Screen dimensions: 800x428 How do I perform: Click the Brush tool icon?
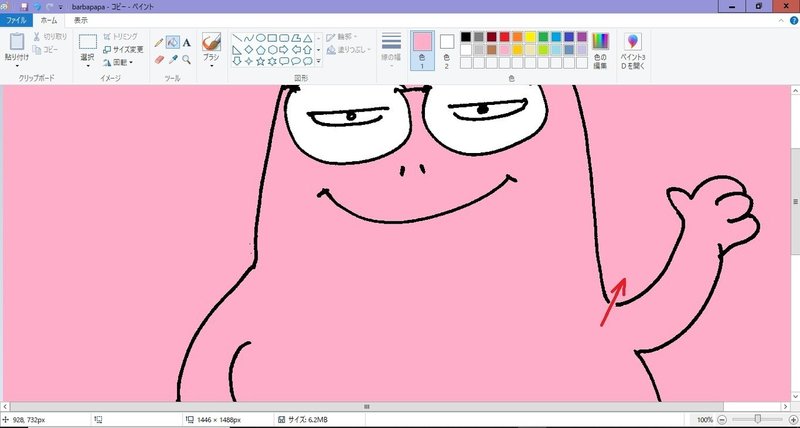[211, 42]
